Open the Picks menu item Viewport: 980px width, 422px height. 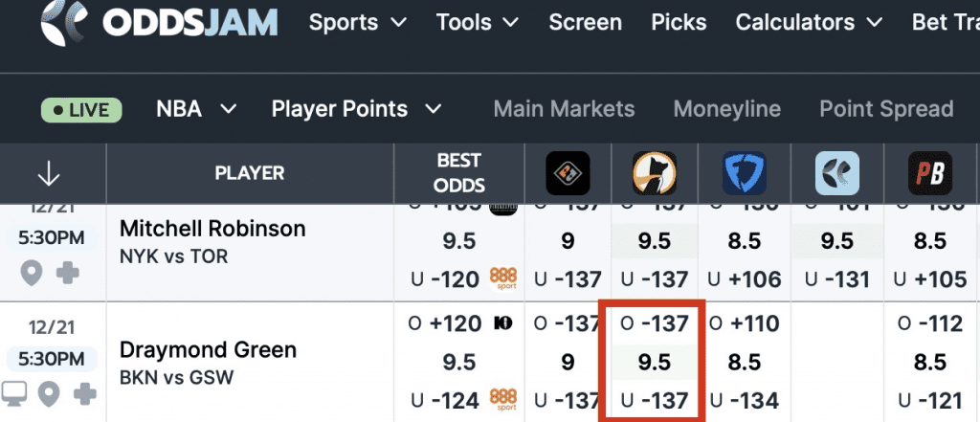point(678,22)
